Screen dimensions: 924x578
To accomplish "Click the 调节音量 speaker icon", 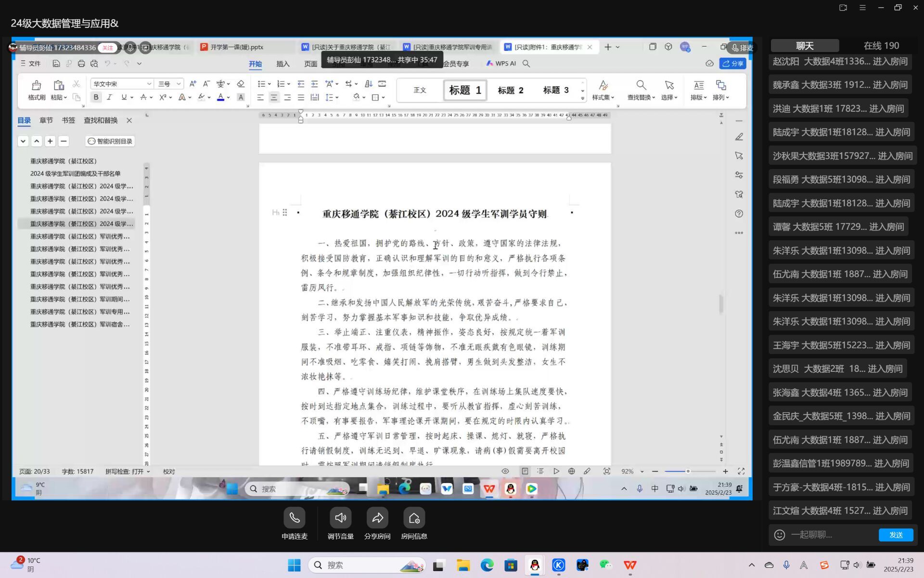I will (340, 518).
